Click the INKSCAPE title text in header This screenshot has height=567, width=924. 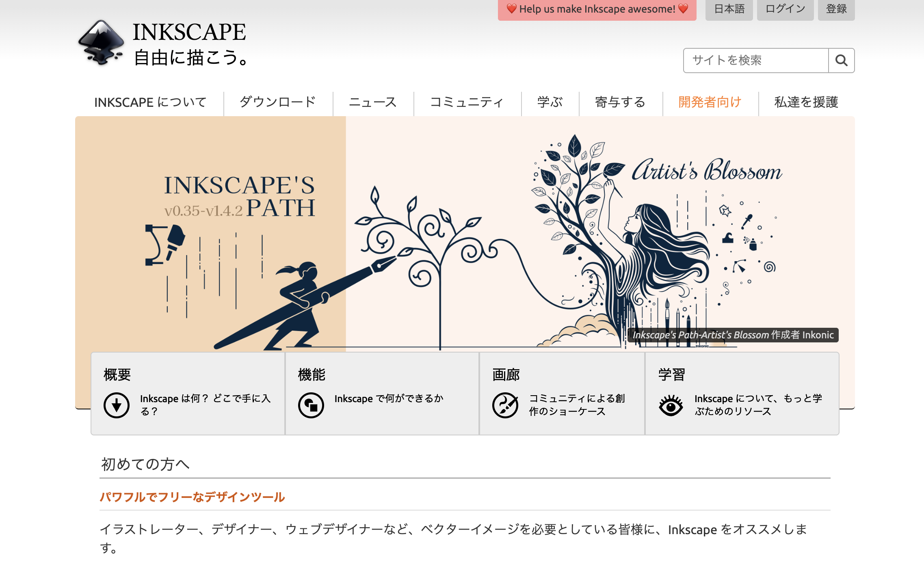tap(189, 32)
